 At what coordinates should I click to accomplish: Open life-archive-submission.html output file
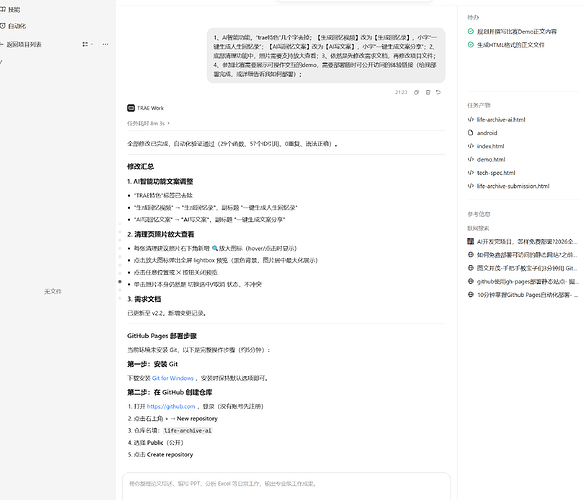tap(513, 186)
